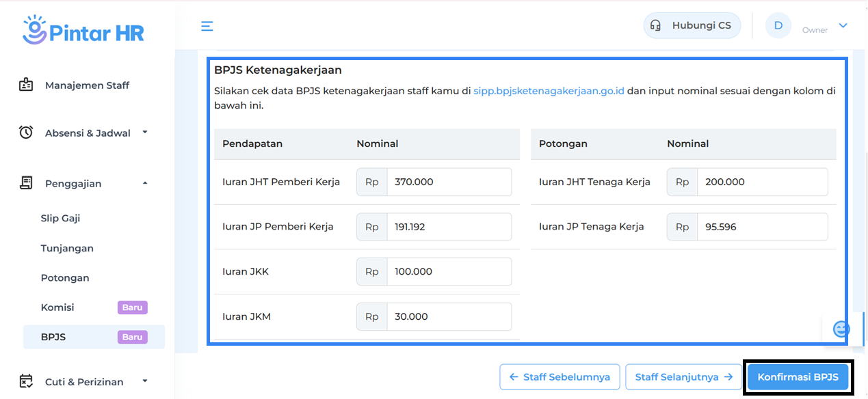Click the Manajemen Staff sidebar icon
Screen dimensions: 868x399
click(26, 85)
